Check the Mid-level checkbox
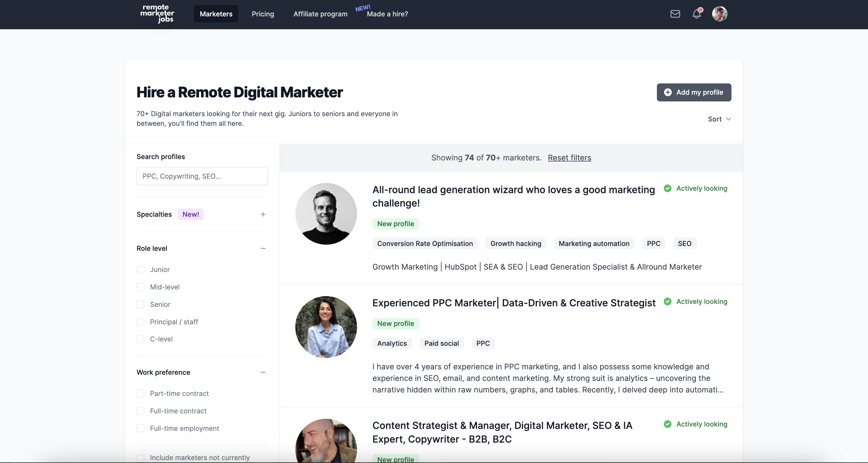 140,287
